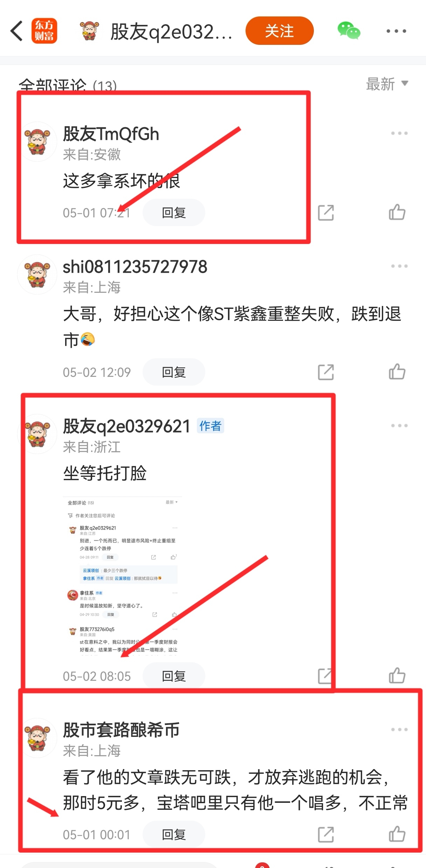
Task: Share 股友TmQfGh's comment
Action: [326, 213]
